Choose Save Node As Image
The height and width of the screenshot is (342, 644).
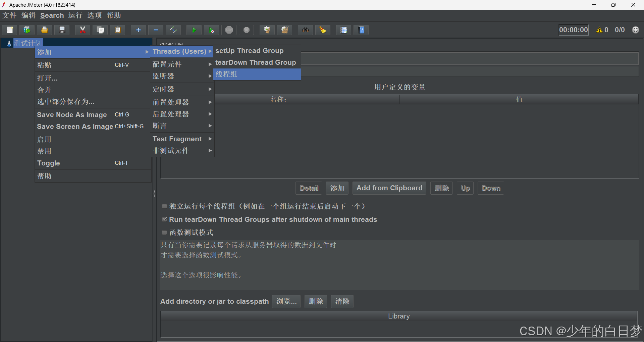[x=92, y=115]
